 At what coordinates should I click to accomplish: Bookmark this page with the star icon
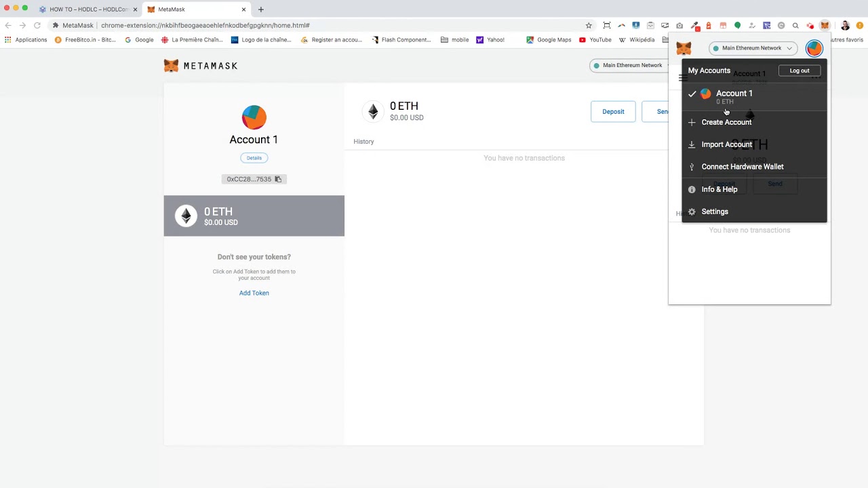(x=589, y=26)
